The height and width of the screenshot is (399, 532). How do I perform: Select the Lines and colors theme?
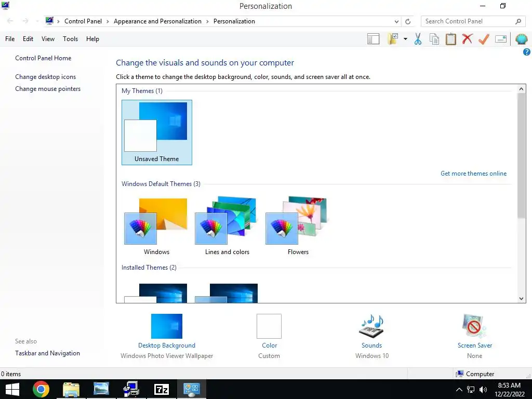pos(227,225)
